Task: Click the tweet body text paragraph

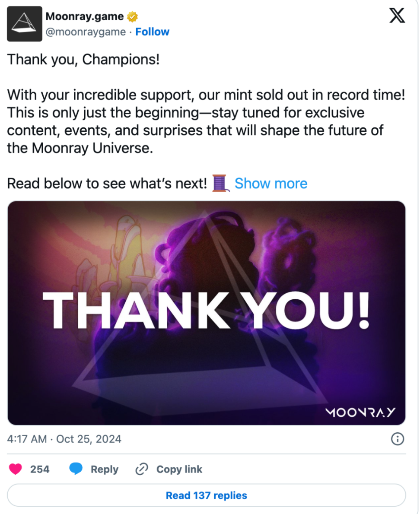Action: [x=207, y=121]
